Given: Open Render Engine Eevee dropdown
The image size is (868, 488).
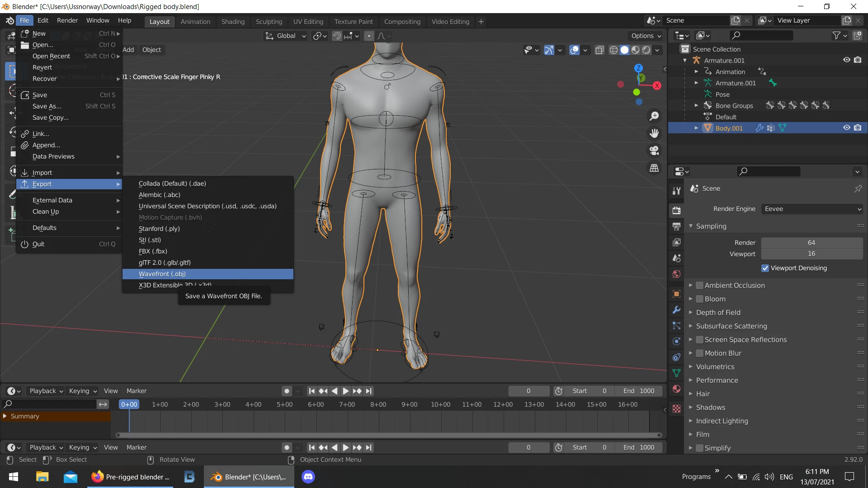Looking at the screenshot, I should [x=812, y=209].
